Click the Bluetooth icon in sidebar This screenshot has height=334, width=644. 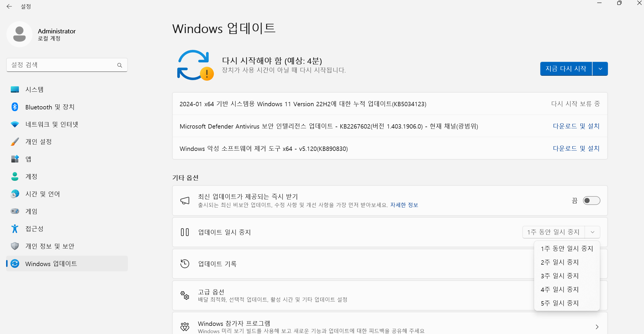point(15,107)
